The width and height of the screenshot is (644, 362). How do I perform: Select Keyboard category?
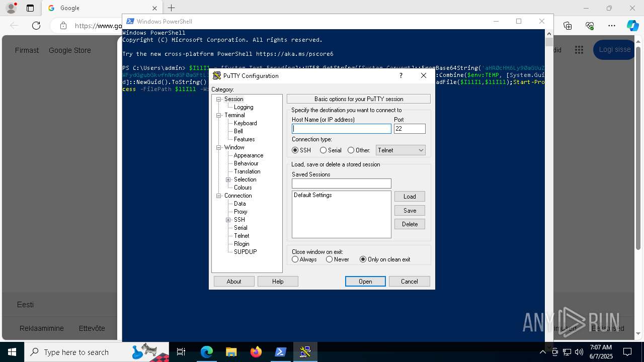(x=246, y=123)
